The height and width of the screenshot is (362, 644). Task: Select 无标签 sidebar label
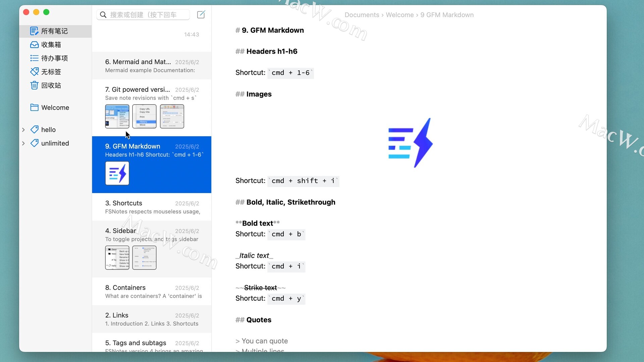[x=51, y=72]
